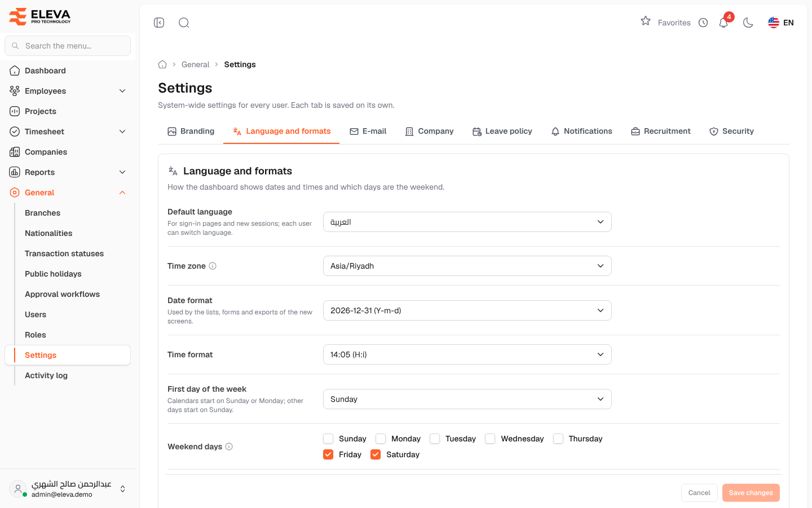Expand the Employees menu chevron
812x508 pixels.
click(122, 91)
